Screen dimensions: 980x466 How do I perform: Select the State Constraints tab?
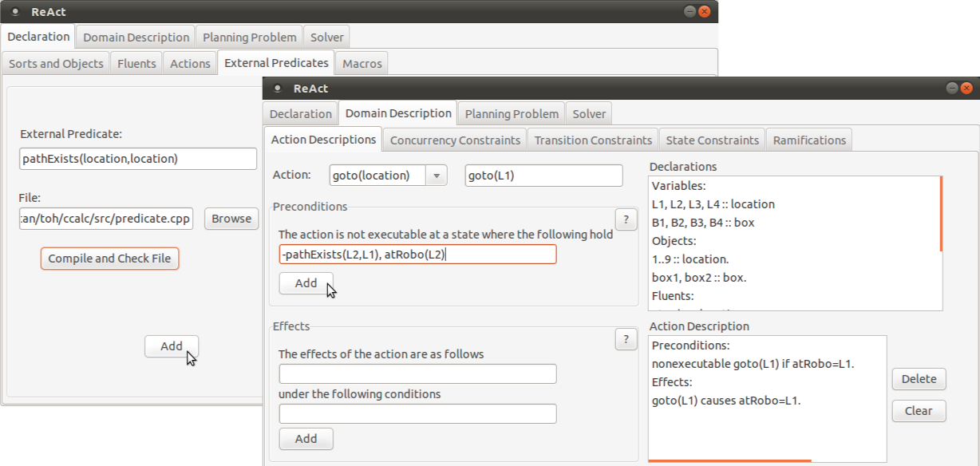(712, 140)
